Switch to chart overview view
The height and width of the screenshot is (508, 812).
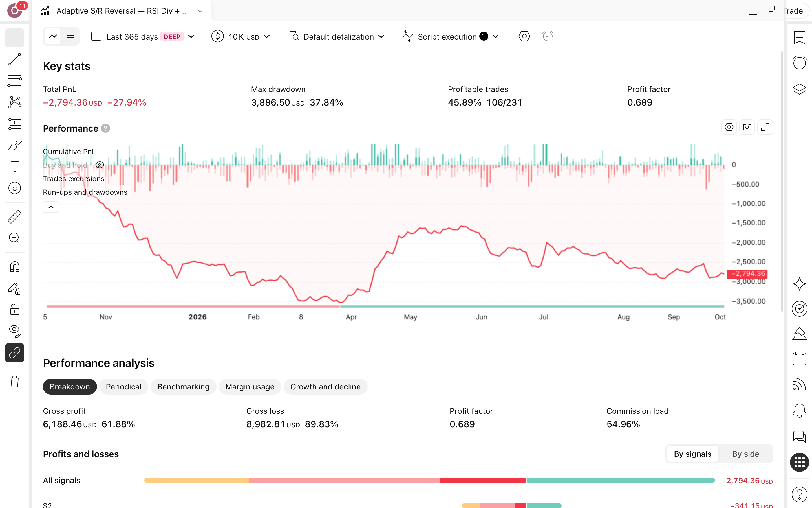53,36
